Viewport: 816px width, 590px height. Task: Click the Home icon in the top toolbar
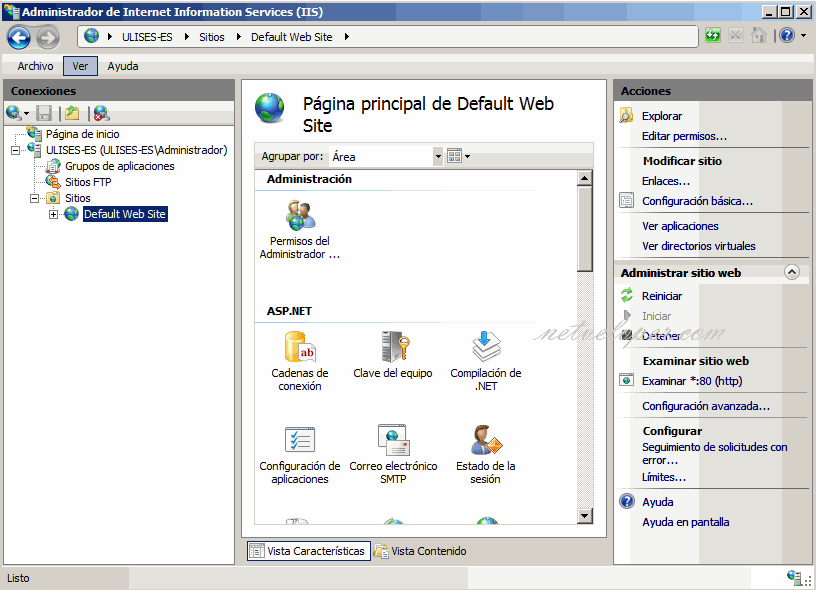coord(759,36)
